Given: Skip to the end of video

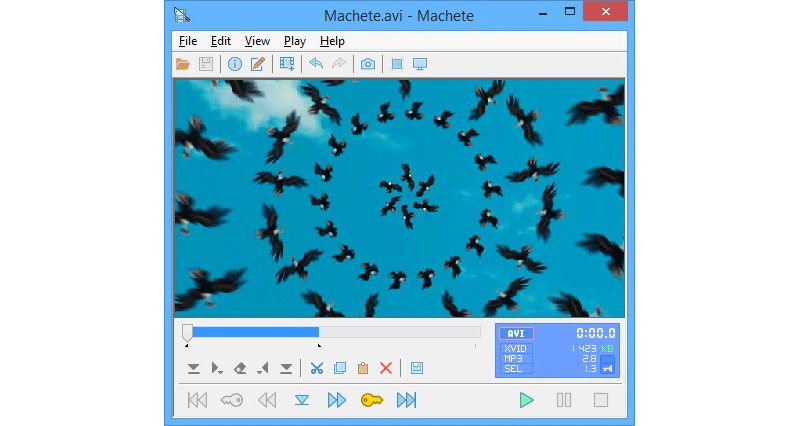Looking at the screenshot, I should (x=407, y=400).
